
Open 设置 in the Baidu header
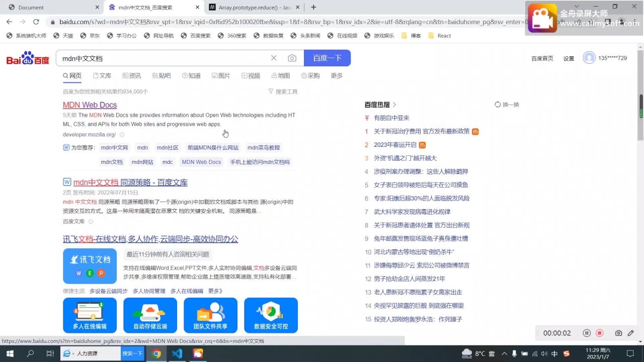(569, 58)
